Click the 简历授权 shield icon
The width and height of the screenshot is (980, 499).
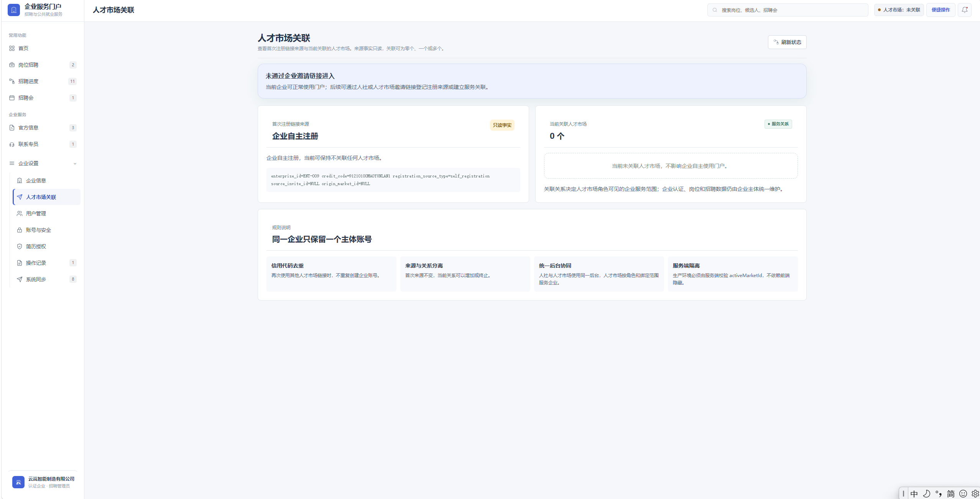(x=20, y=246)
